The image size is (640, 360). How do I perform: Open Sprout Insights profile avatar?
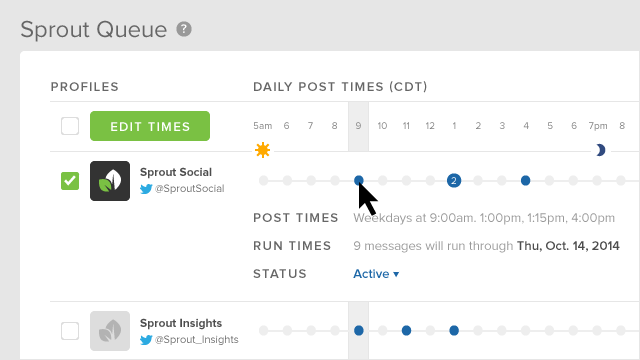[x=110, y=331]
